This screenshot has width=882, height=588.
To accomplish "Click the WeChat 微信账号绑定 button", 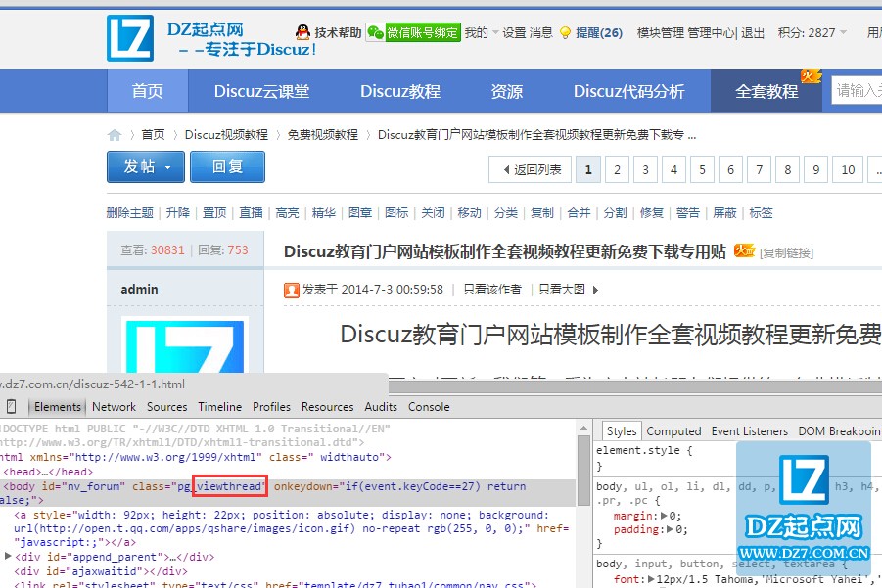I will click(413, 32).
